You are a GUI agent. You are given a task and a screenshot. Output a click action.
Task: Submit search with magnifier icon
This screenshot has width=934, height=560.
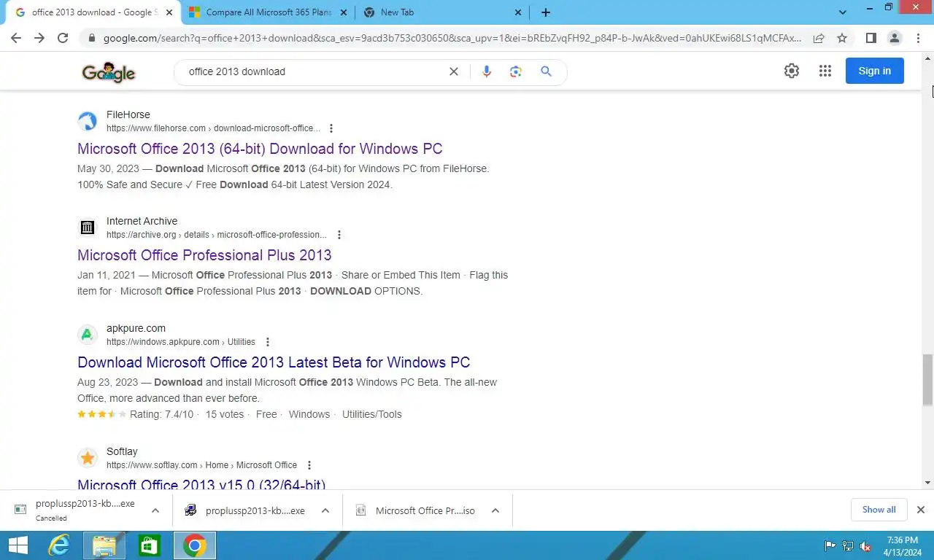click(546, 71)
